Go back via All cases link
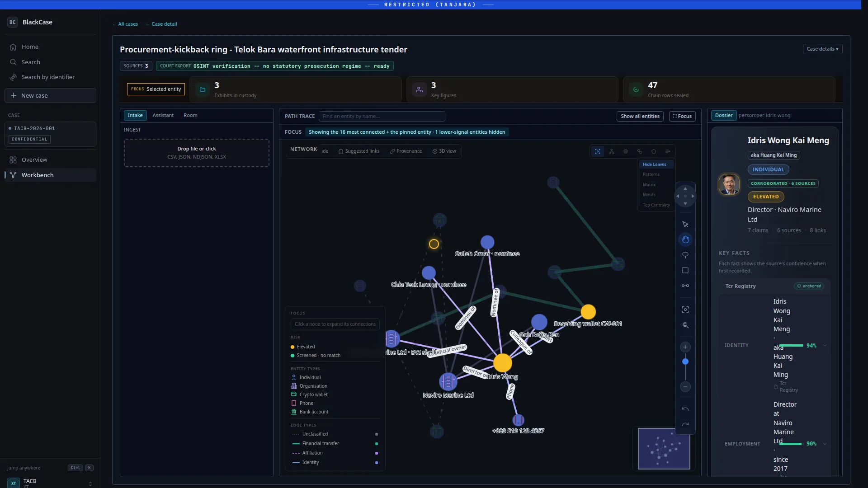This screenshot has height=488, width=868. coord(125,24)
